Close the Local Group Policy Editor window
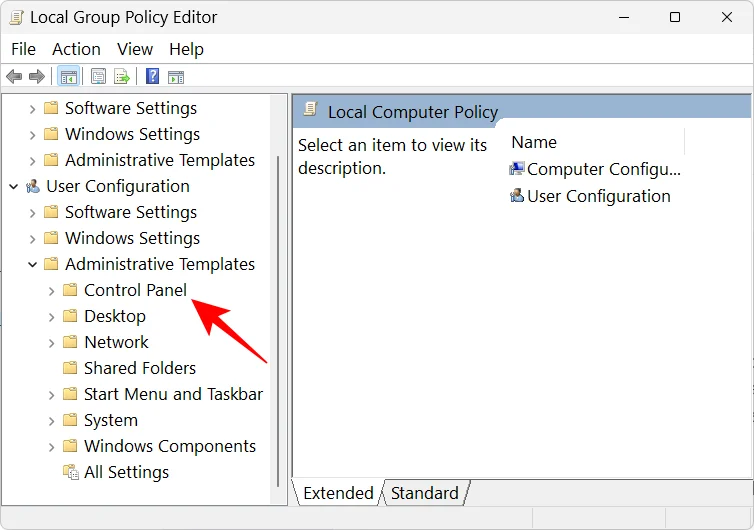 pos(727,17)
